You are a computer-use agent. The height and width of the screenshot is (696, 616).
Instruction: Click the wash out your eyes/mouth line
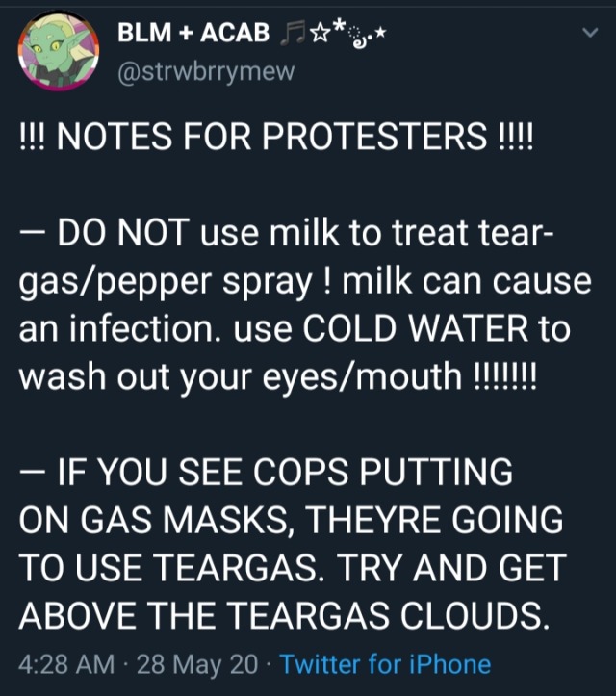278,376
